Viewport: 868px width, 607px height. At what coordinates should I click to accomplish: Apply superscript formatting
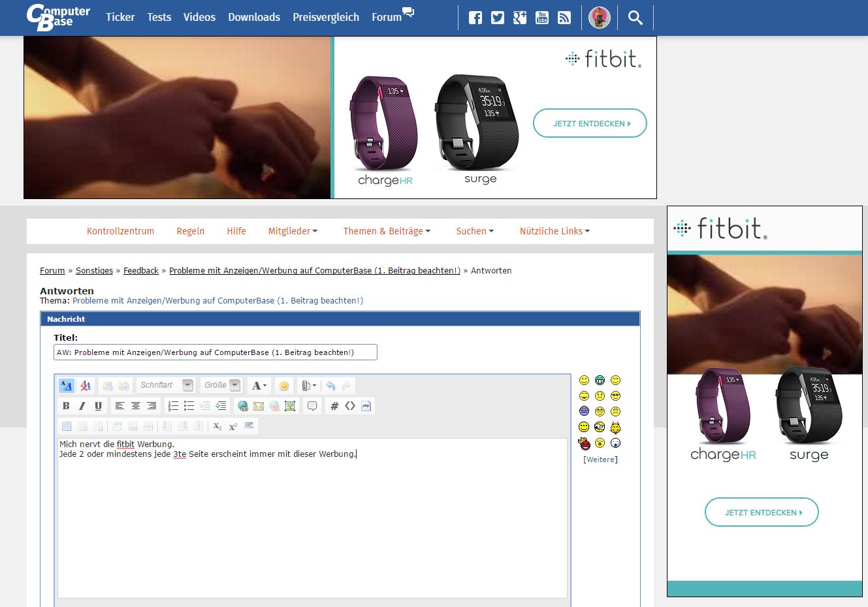233,426
